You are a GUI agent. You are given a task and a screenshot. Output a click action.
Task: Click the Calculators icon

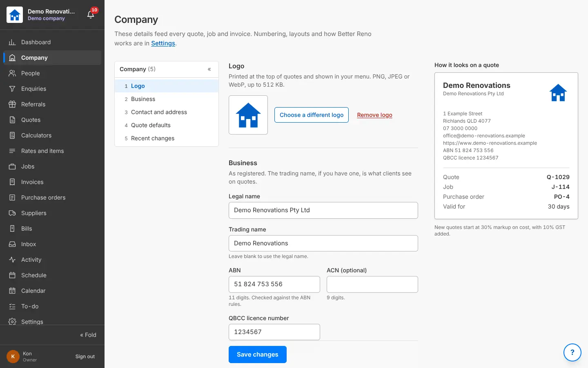[12, 135]
